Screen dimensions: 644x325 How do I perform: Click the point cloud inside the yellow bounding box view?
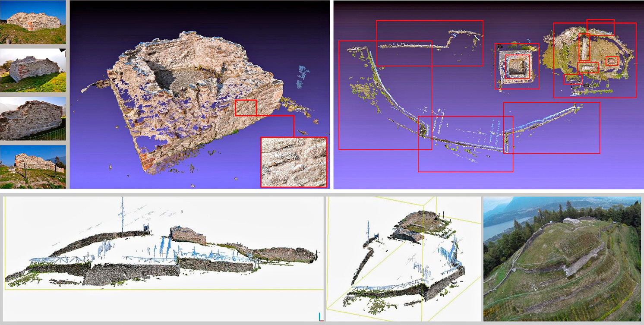[x=404, y=259]
